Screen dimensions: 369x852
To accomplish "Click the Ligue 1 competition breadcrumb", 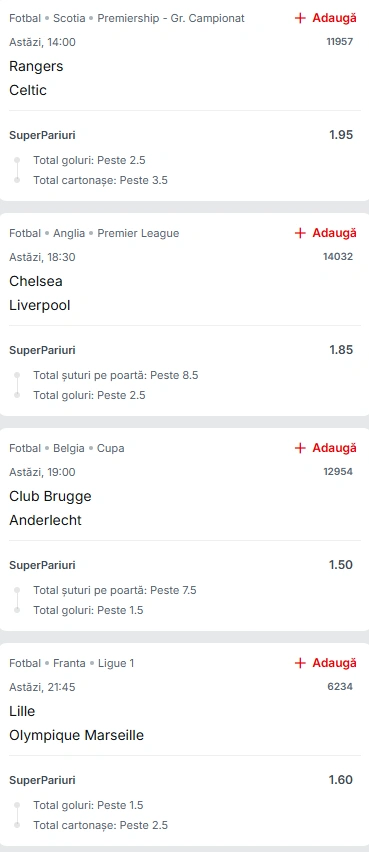I will click(116, 663).
